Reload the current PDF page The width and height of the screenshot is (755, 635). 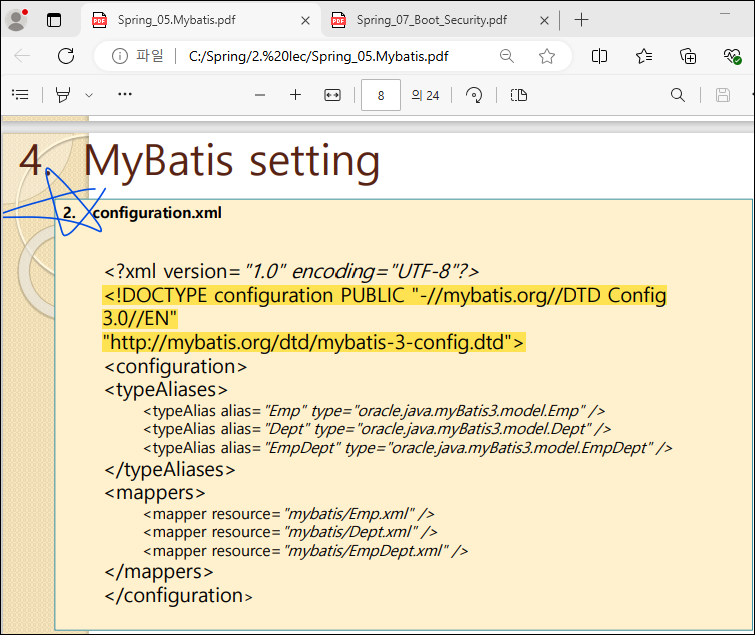pos(66,56)
